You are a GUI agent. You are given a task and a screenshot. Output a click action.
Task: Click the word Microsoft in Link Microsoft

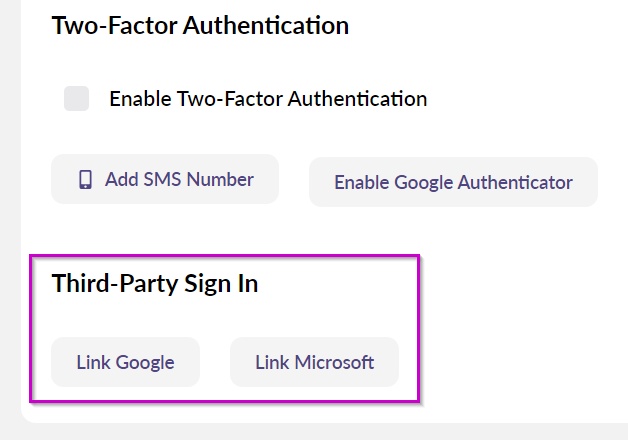point(334,362)
